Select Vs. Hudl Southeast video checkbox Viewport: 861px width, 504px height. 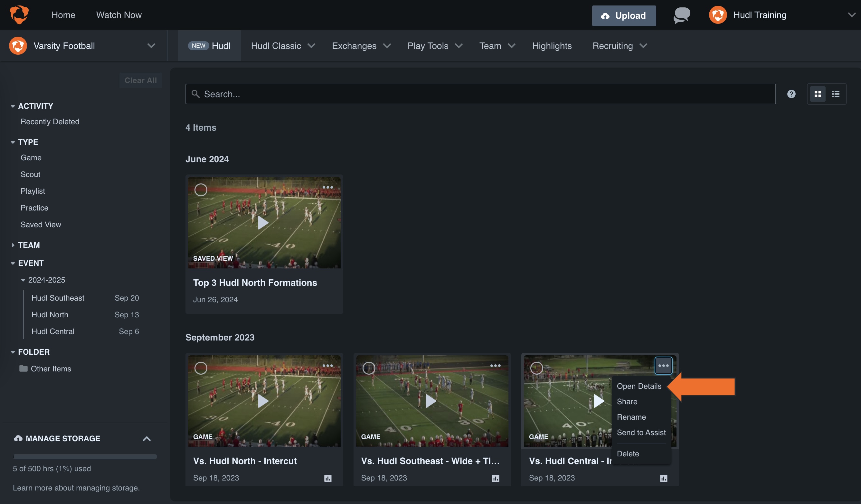pyautogui.click(x=369, y=368)
